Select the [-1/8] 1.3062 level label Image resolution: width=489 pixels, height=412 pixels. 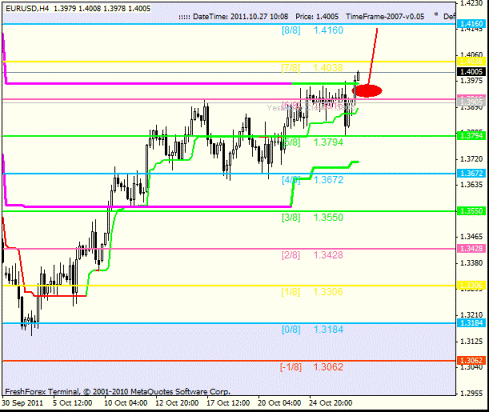tap(311, 367)
